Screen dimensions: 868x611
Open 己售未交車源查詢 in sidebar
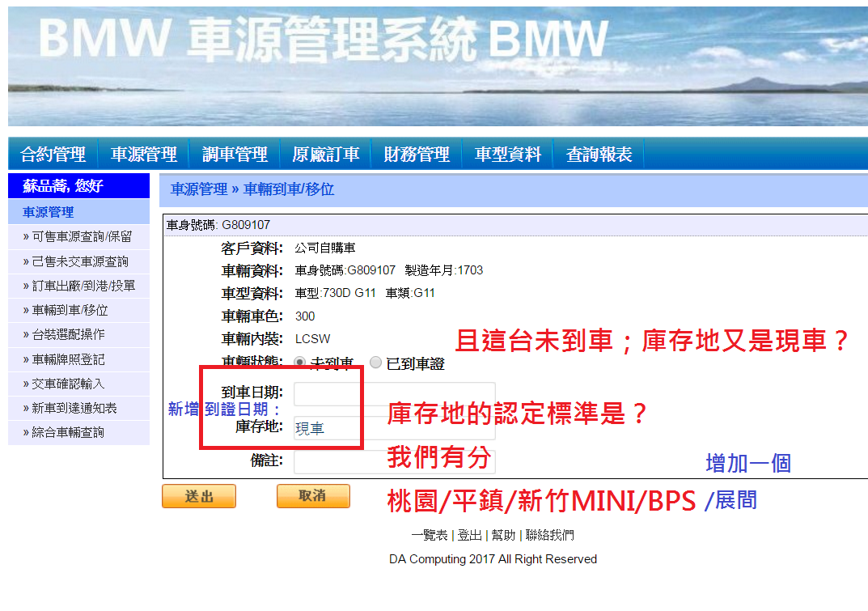78,261
